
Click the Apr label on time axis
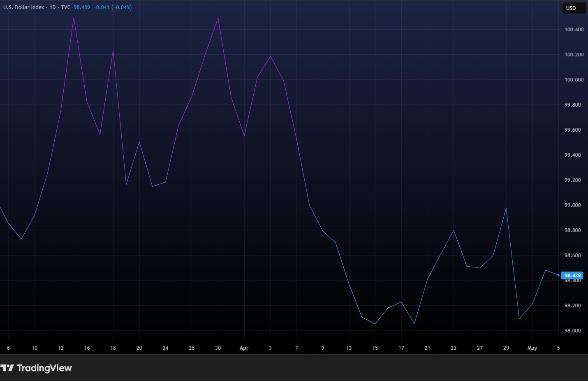(x=244, y=348)
